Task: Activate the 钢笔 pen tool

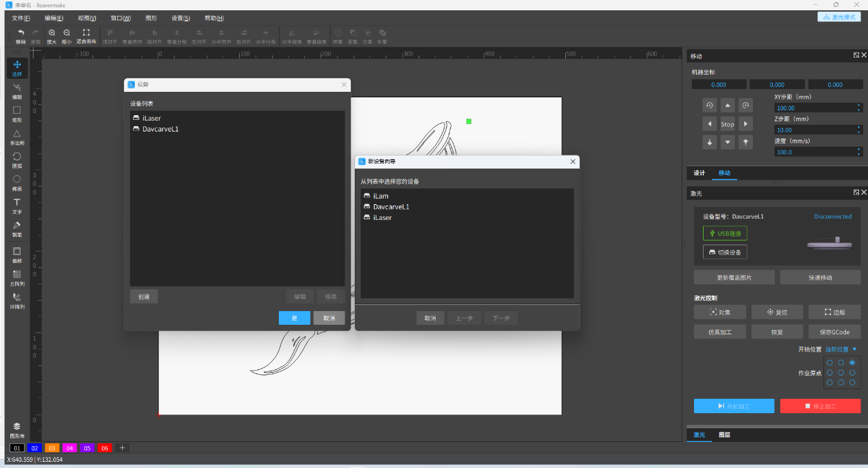Action: click(x=17, y=228)
